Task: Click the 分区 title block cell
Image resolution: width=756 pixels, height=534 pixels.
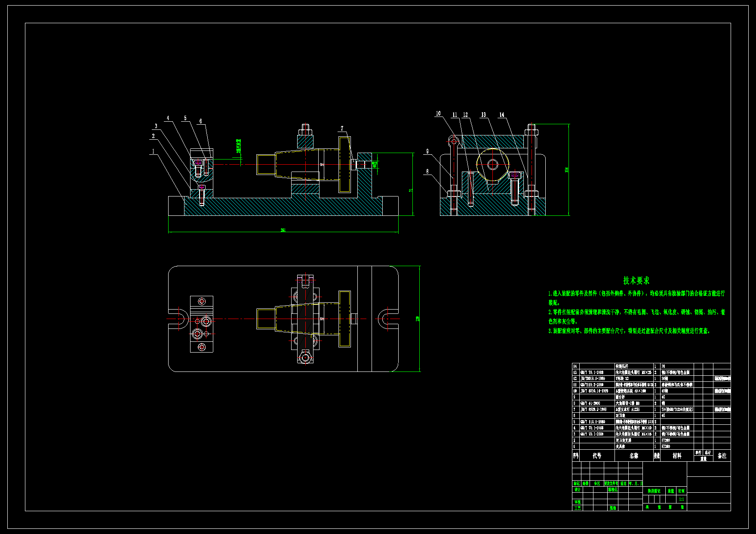Action: point(597,484)
